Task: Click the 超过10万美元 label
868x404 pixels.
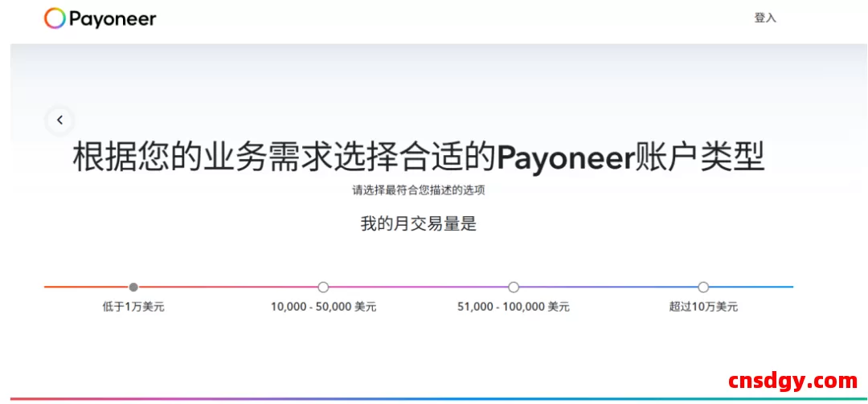Action: click(x=703, y=307)
